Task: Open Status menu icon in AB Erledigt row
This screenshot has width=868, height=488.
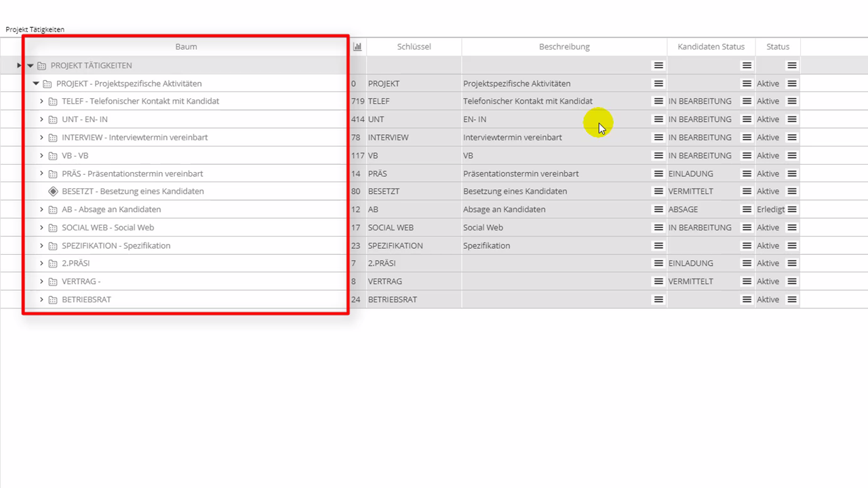Action: (x=792, y=209)
